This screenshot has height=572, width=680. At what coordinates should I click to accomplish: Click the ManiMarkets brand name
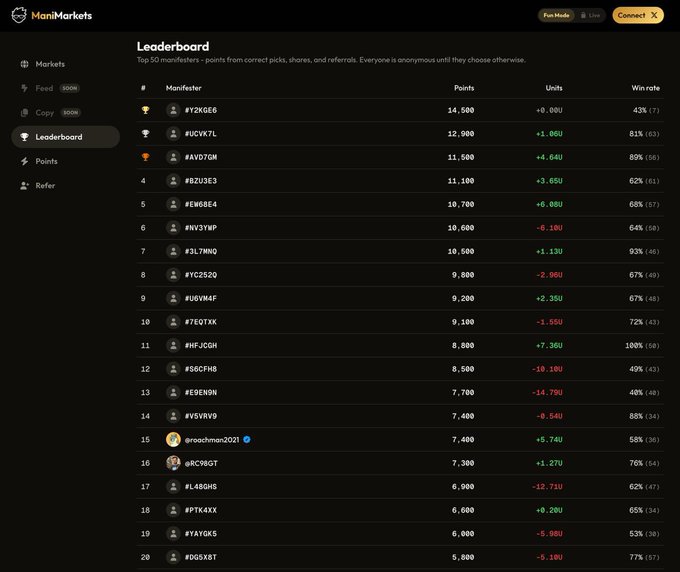[x=62, y=16]
